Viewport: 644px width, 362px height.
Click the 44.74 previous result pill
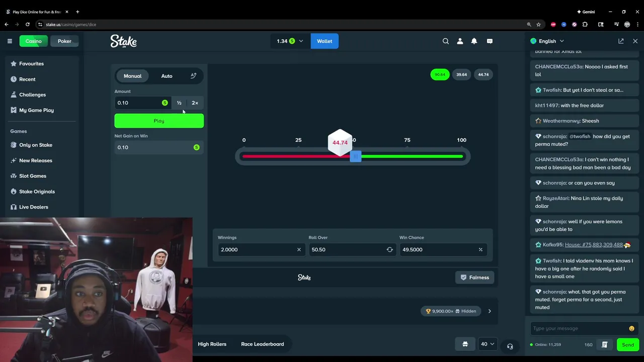tap(484, 74)
